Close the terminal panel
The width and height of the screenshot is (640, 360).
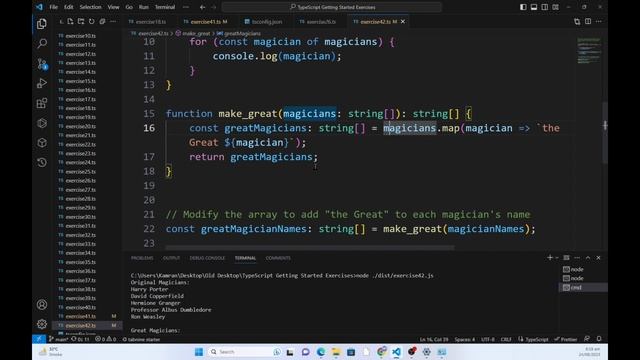coord(598,258)
